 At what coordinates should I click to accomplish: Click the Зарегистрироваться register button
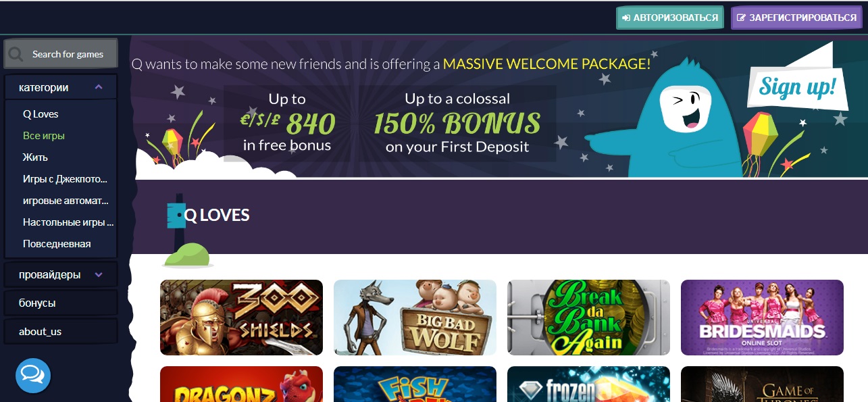(x=797, y=18)
